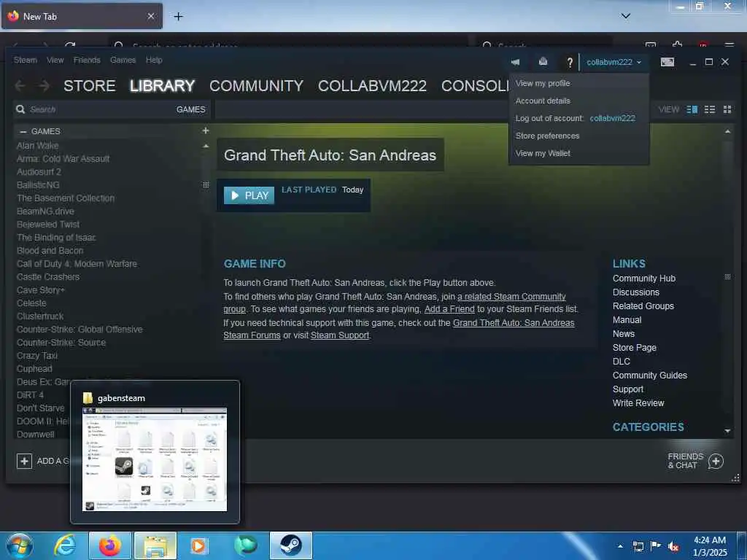
Task: Open the Write Review link
Action: point(638,402)
